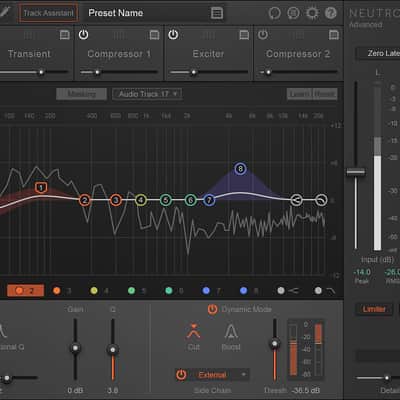
Task: Toggle the Side Chain External power button
Action: (181, 375)
